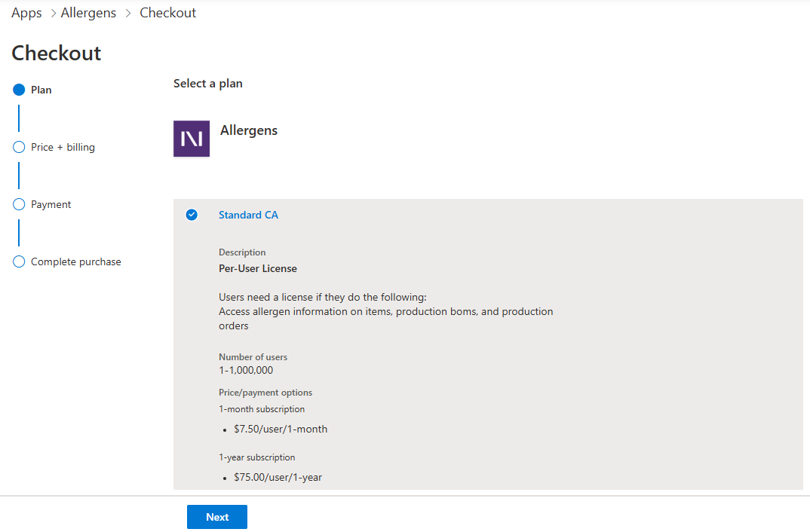Select the Standard CA plan checkmark
This screenshot has width=810, height=532.
click(x=192, y=215)
